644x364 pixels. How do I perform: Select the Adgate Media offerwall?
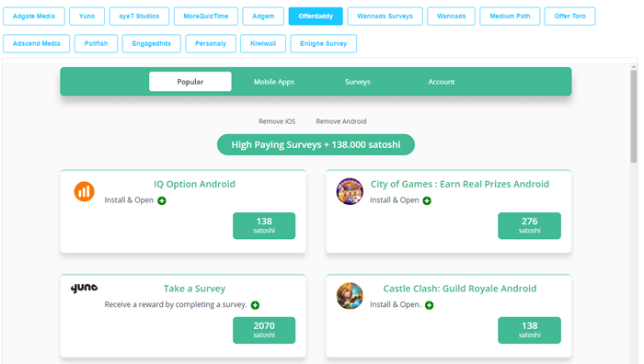[x=34, y=16]
